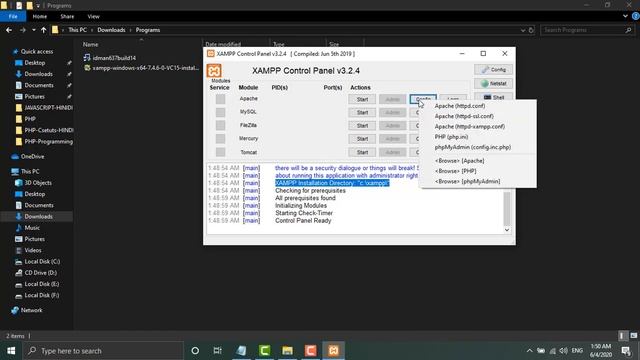This screenshot has height=360, width=640.
Task: Start the Apache module
Action: pos(362,99)
